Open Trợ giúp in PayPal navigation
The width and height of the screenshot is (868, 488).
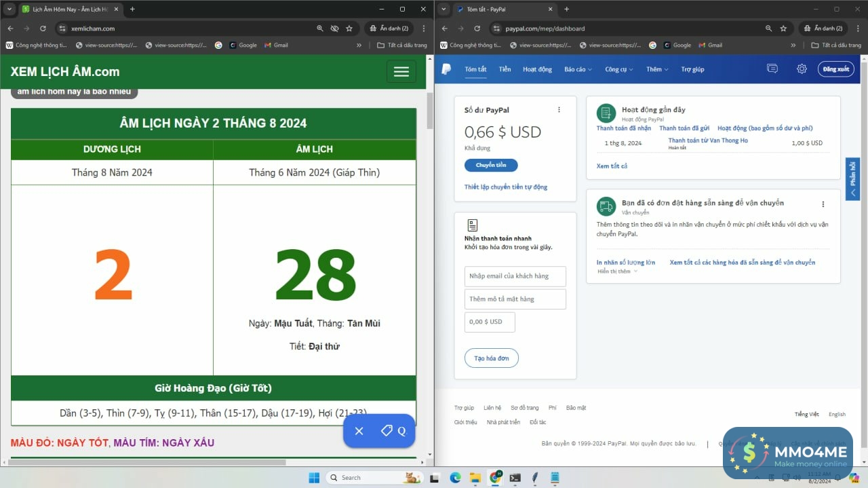[692, 69]
